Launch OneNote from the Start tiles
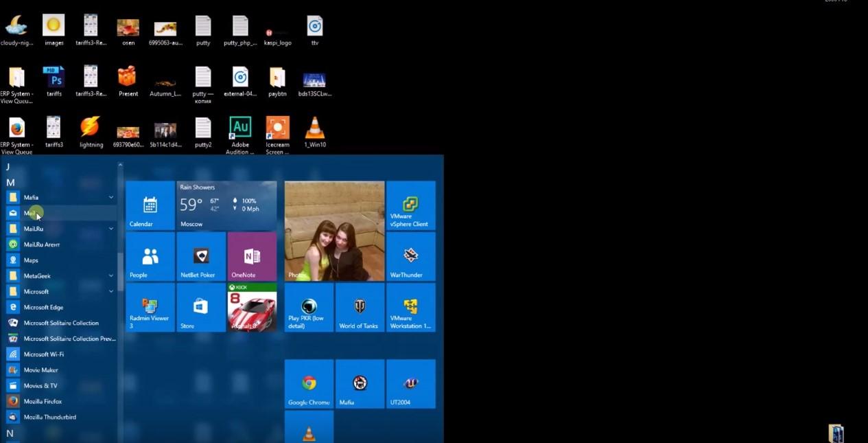This screenshot has width=868, height=443. [x=252, y=256]
